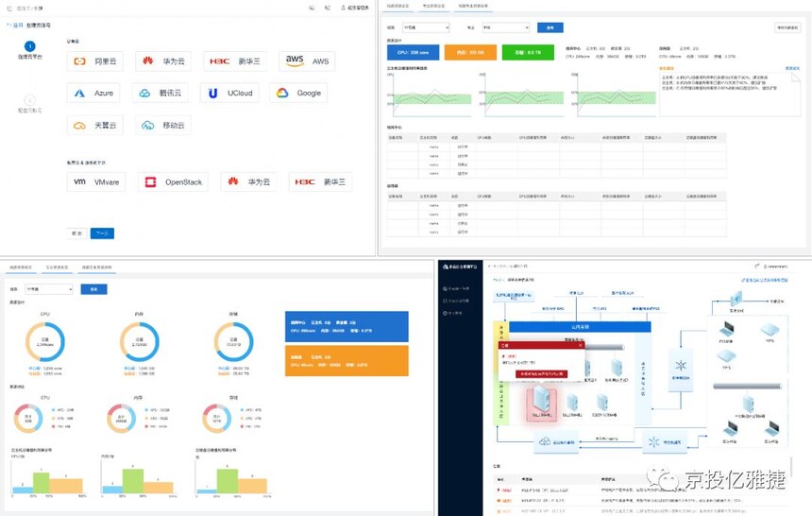Image resolution: width=812 pixels, height=516 pixels.
Task: Click the orange memory summary tile
Action: click(470, 52)
